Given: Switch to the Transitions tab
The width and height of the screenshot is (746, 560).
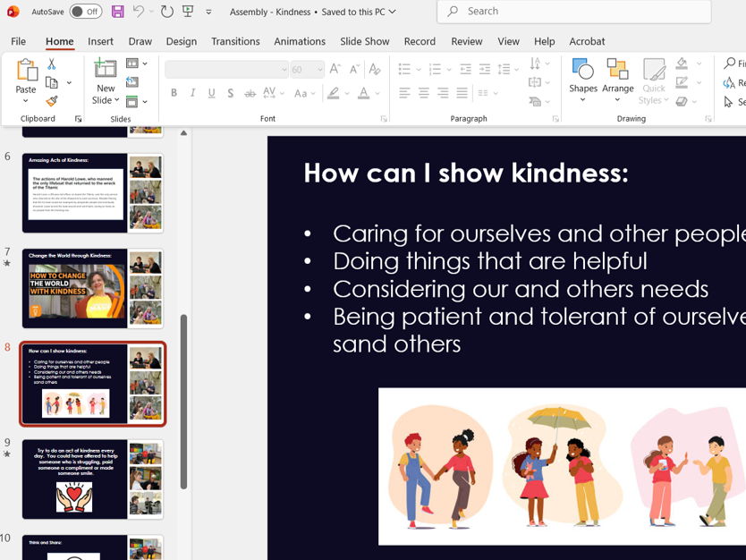Looking at the screenshot, I should click(235, 41).
